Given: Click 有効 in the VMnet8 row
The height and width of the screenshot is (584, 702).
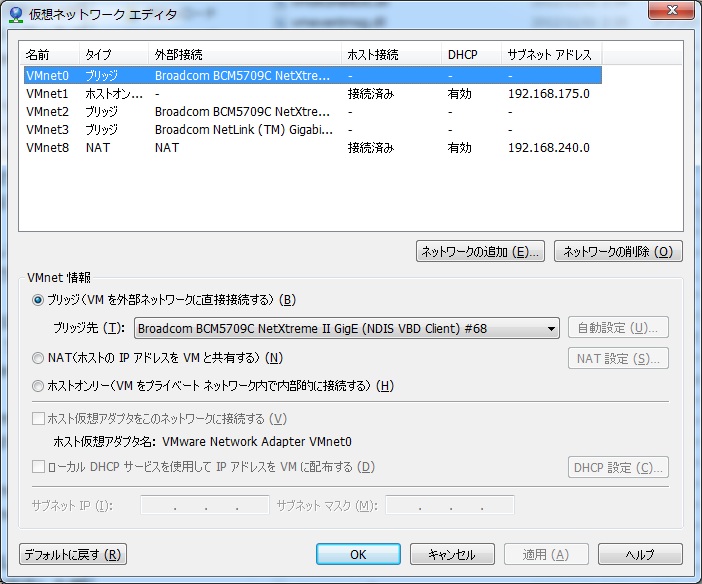Looking at the screenshot, I should [459, 147].
